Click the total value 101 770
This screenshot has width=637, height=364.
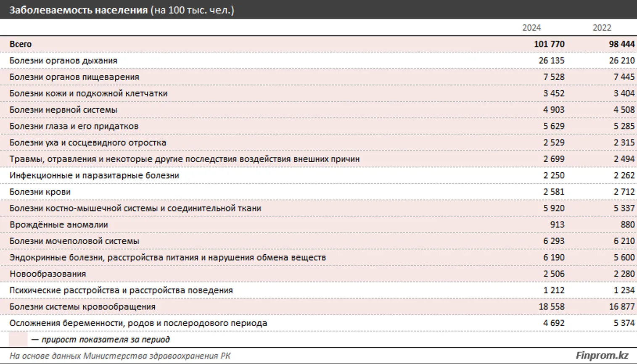pos(549,44)
